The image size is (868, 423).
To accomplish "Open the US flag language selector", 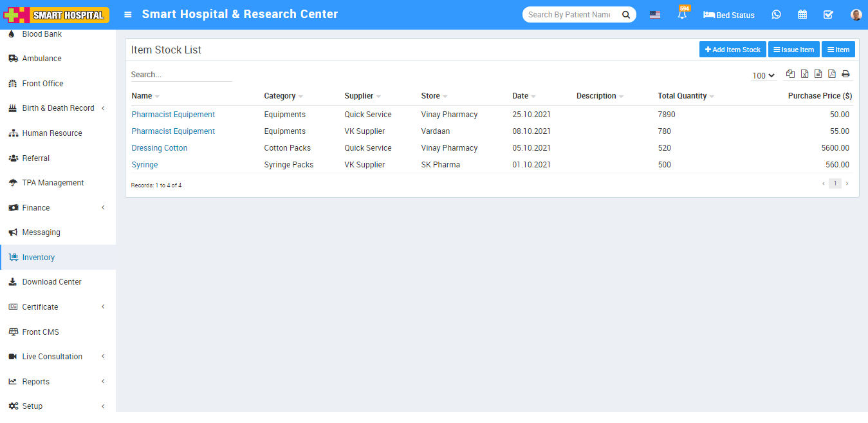I will coord(654,15).
